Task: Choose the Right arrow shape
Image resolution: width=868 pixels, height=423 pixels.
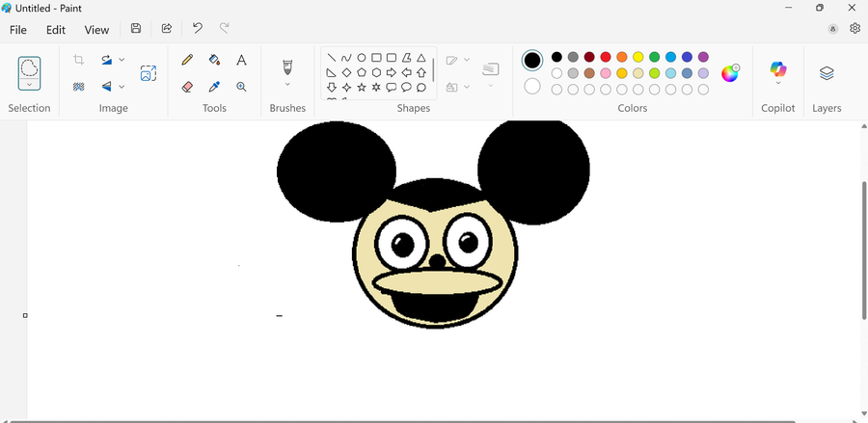Action: [x=392, y=72]
